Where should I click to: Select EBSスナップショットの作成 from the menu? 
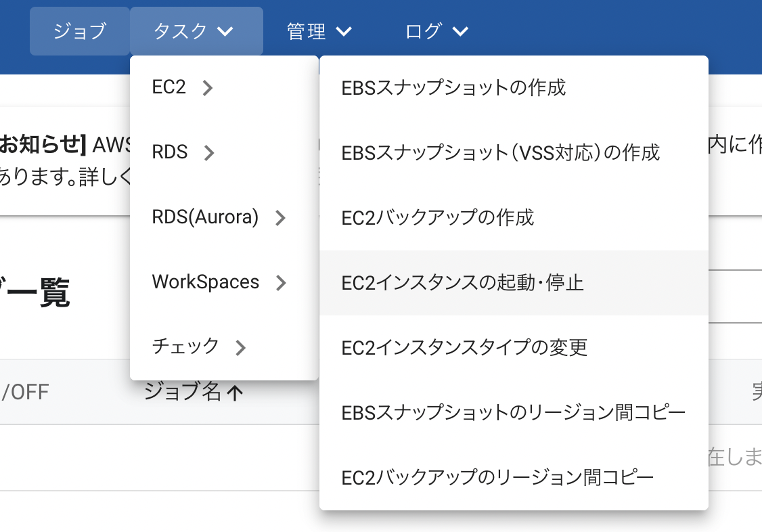click(452, 87)
